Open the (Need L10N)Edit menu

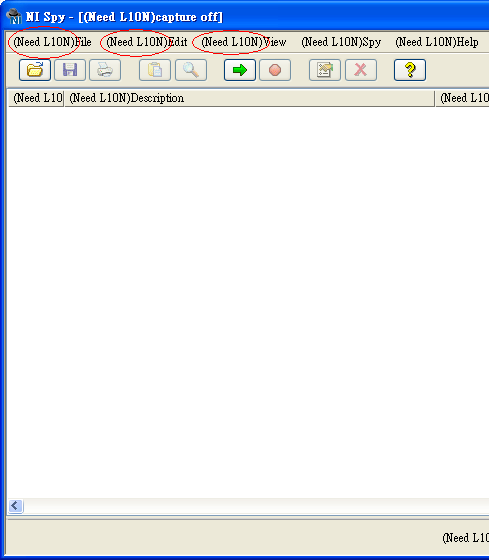click(x=147, y=42)
